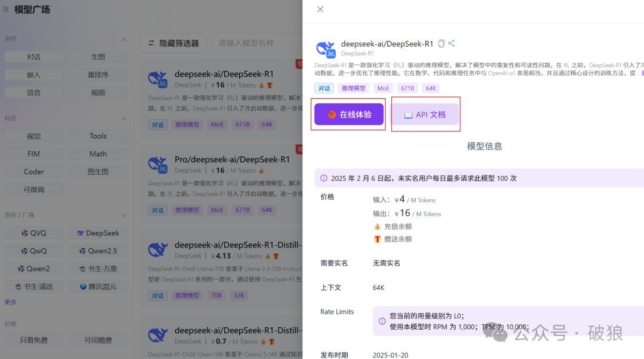This screenshot has width=644, height=359.
Task: Click the info icon in the 2025 年 2 月 6 日 notice
Action: tap(324, 178)
